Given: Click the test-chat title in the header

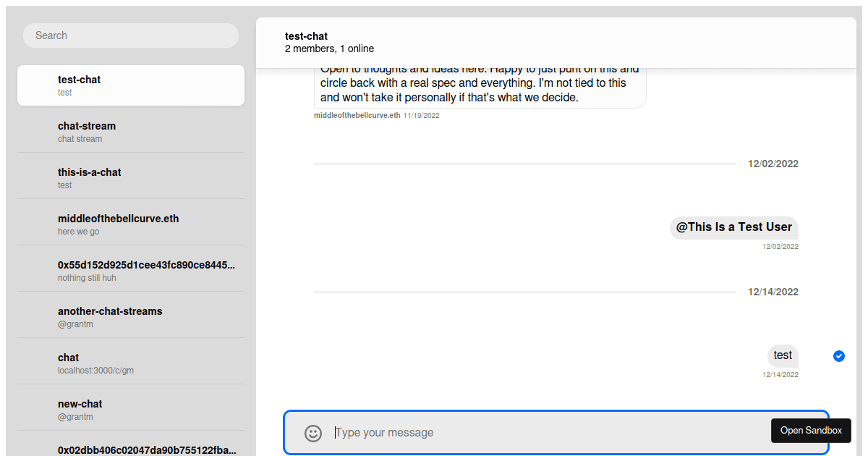Looking at the screenshot, I should (306, 36).
